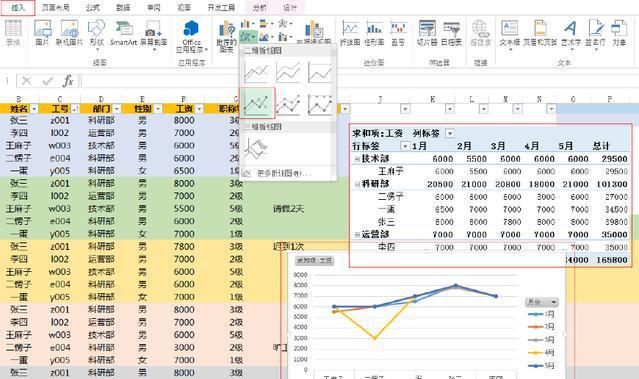
Task: Open the 联机图片 online pictures tool
Action: click(x=69, y=33)
